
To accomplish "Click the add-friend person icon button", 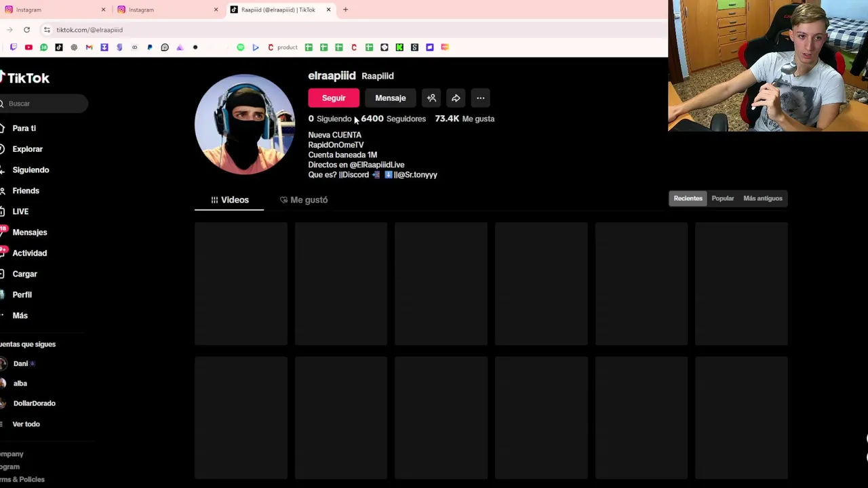I will 431,98.
